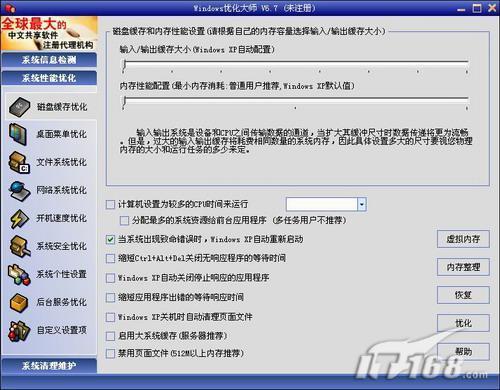This screenshot has width=500, height=390.
Task: Open the 系统清理维护 section tab
Action: [49, 366]
